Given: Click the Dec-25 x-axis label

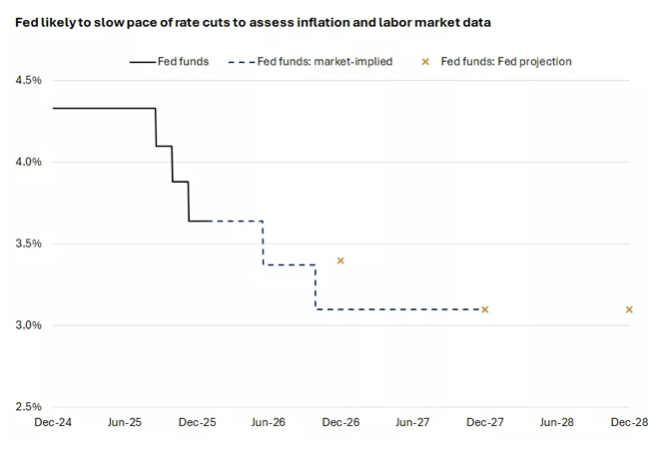Looking at the screenshot, I should click(x=197, y=423).
